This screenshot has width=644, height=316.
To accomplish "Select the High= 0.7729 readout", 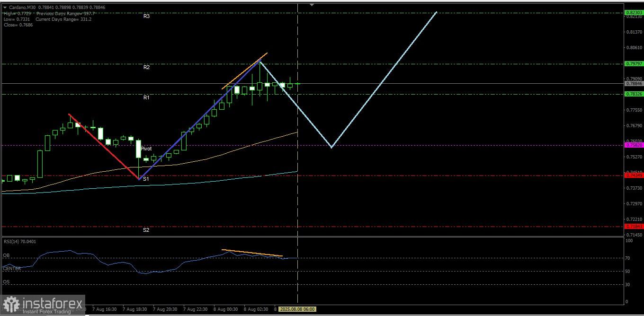I will click(x=17, y=13).
